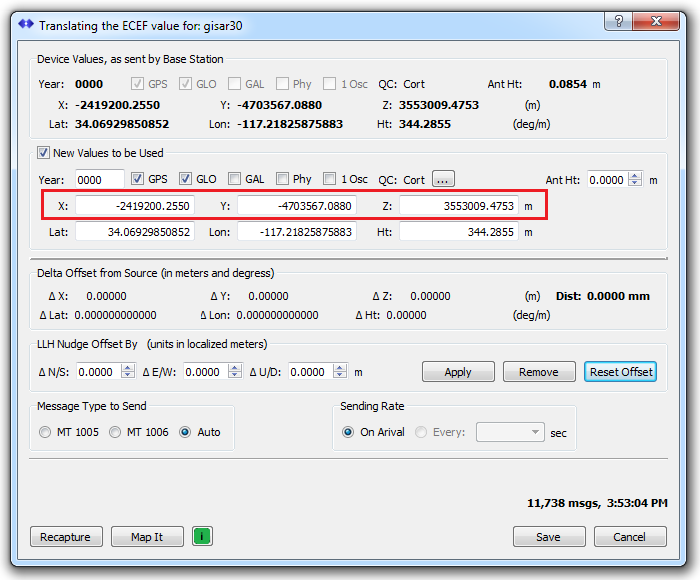Viewport: 700px width, 580px height.
Task: Increase Ant Ht spinner value
Action: click(x=635, y=176)
